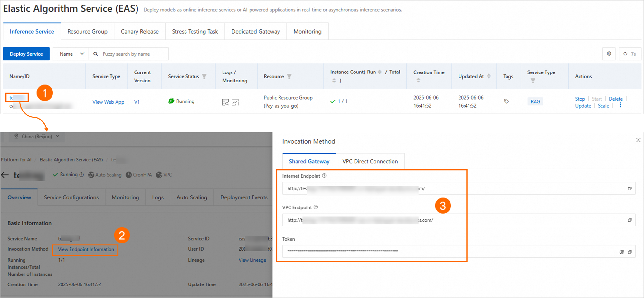Screen dimensions: 644x298
Task: Open column settings gear icon
Action: pos(609,54)
